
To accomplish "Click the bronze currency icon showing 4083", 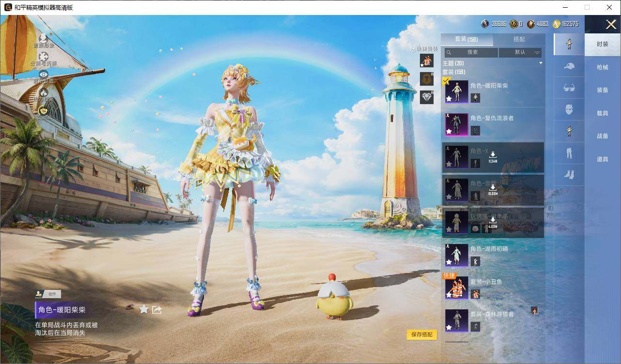I will coord(531,24).
